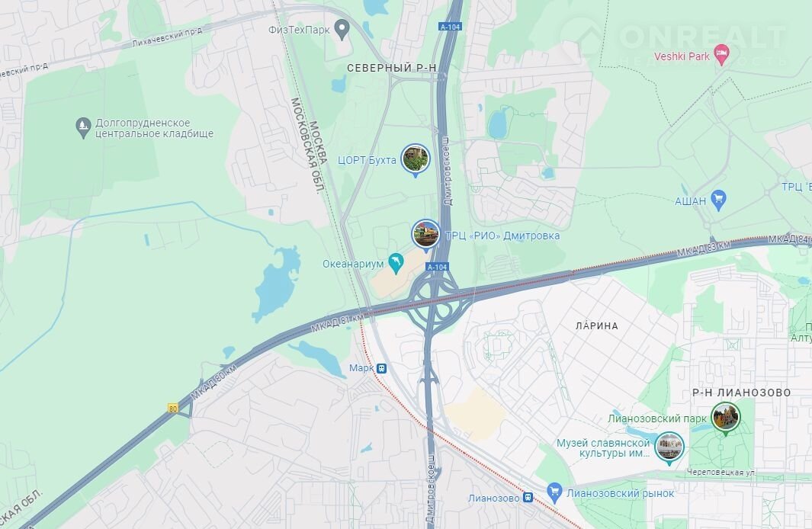Click the Veshki Park text label
This screenshot has width=812, height=529.
(682, 56)
